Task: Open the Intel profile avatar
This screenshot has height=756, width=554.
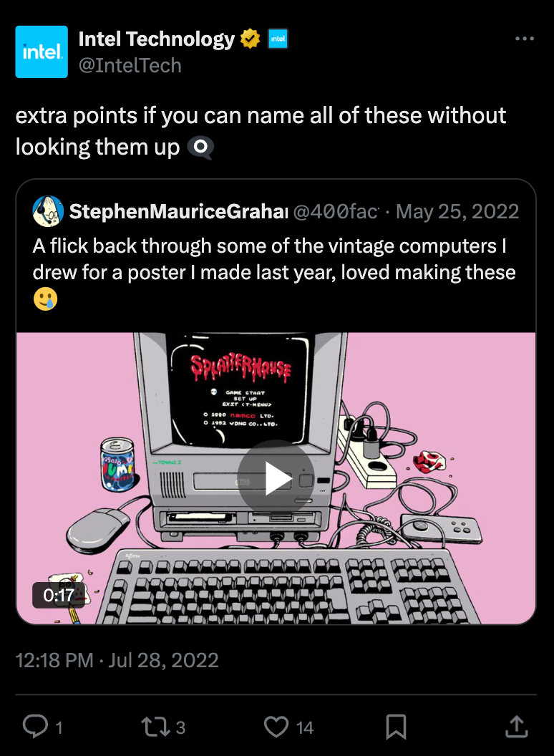Action: click(x=42, y=52)
